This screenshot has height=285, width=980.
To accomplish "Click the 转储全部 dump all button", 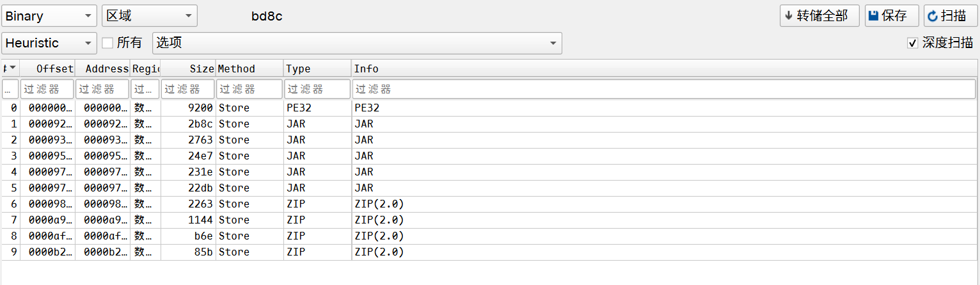I will (x=819, y=16).
